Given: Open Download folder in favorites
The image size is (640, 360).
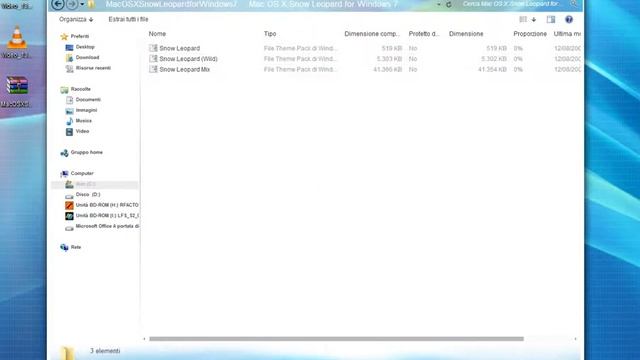Looking at the screenshot, I should coord(87,58).
